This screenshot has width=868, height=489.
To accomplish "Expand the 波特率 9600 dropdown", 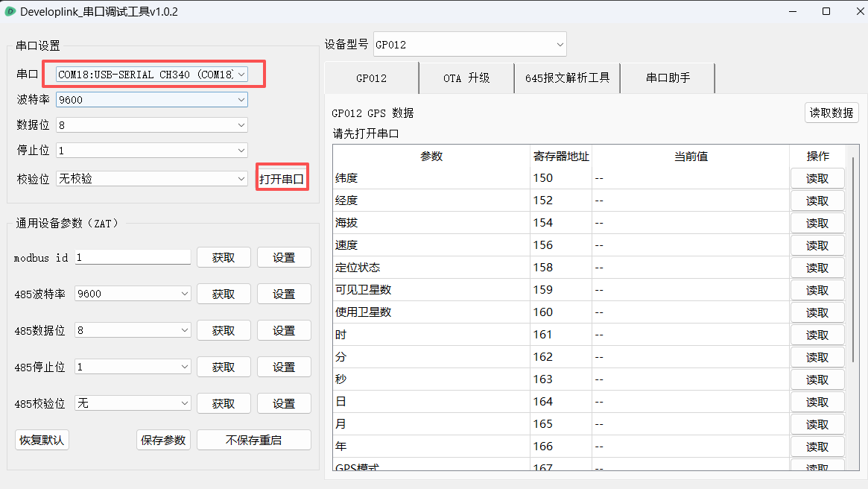I will tap(152, 100).
